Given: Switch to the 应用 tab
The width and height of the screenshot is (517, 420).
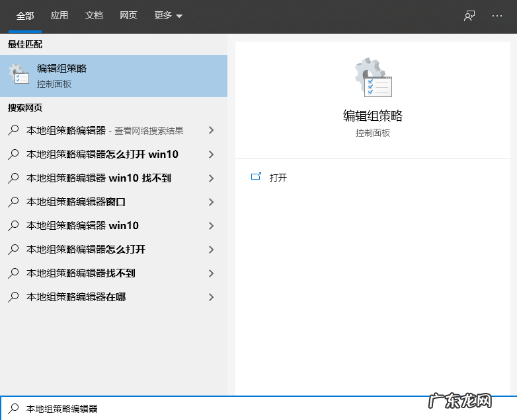Looking at the screenshot, I should click(60, 15).
